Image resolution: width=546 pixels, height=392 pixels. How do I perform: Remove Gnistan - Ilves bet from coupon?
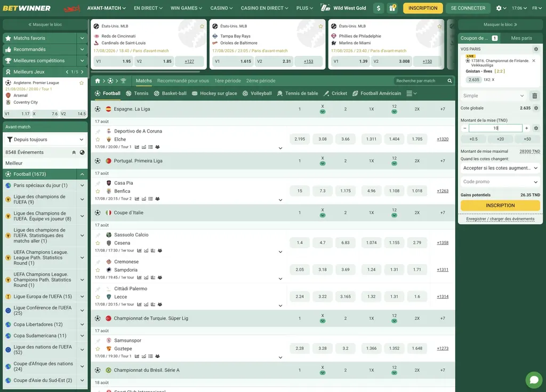point(533,61)
